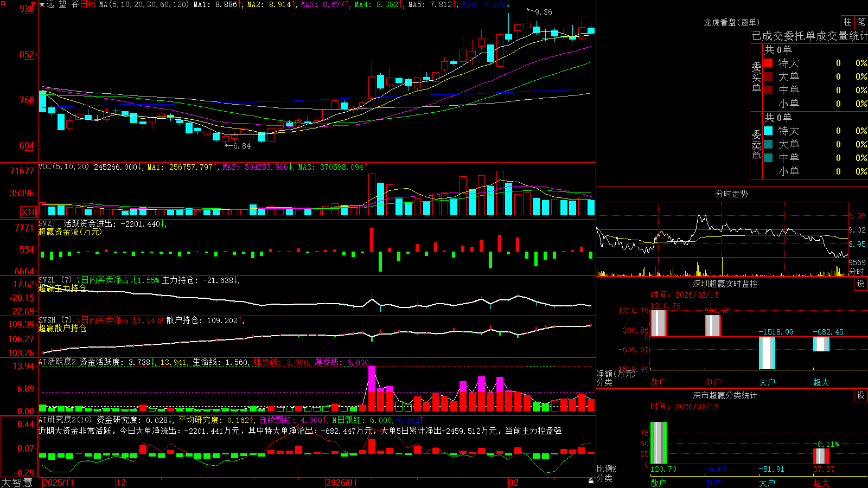
Task: Click the cyan 特大 swatch under 委卖单
Action: (x=768, y=131)
